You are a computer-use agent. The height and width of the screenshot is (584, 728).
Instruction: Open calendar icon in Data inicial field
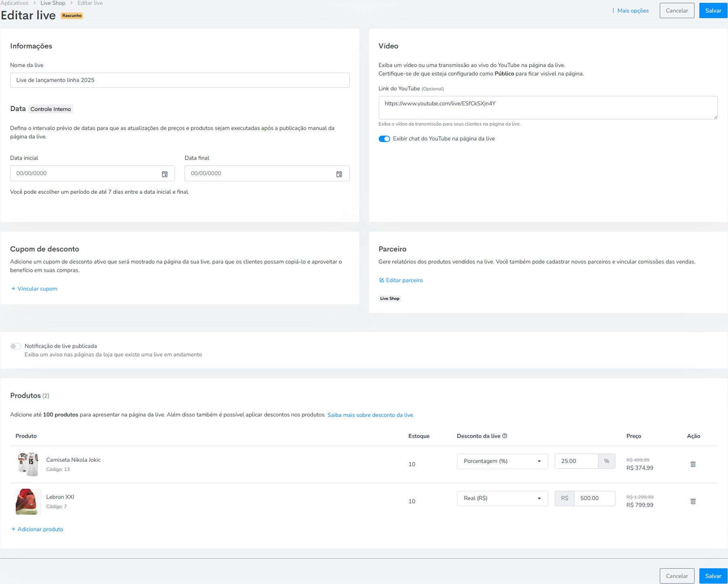[x=165, y=174]
